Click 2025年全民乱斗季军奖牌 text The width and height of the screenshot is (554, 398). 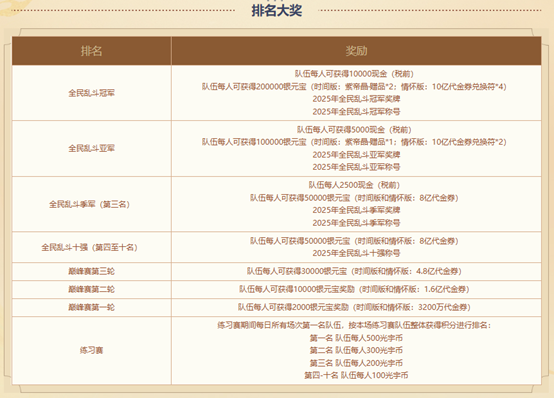click(x=356, y=210)
